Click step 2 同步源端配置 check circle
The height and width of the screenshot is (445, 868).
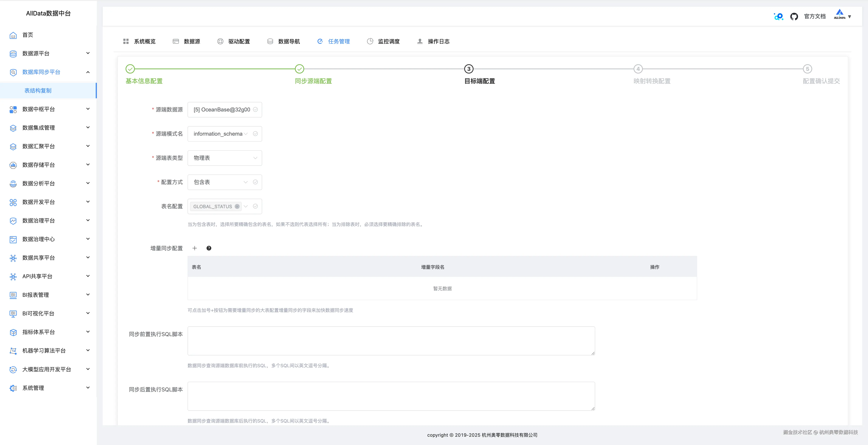pos(299,69)
